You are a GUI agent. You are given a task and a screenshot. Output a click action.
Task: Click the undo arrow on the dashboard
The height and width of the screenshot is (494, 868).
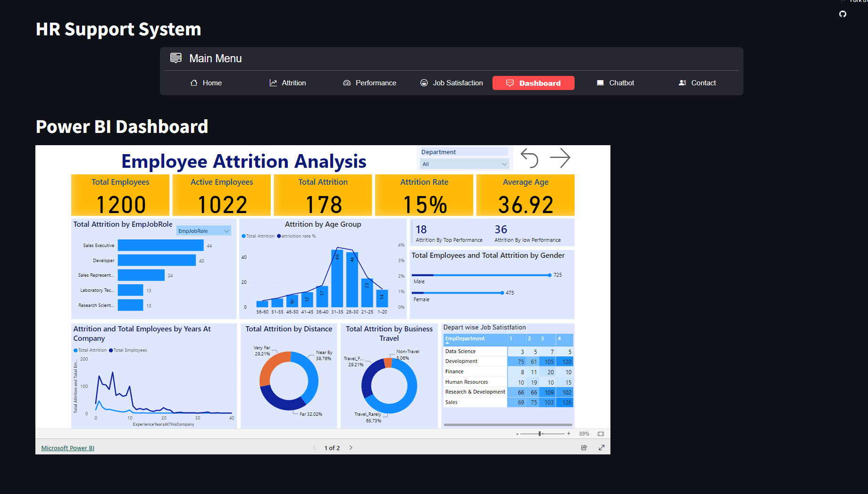[x=529, y=158]
